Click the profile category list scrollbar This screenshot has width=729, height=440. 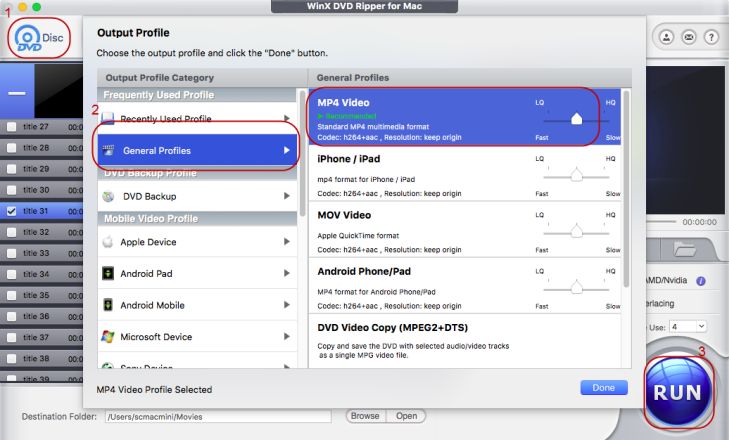[302, 153]
